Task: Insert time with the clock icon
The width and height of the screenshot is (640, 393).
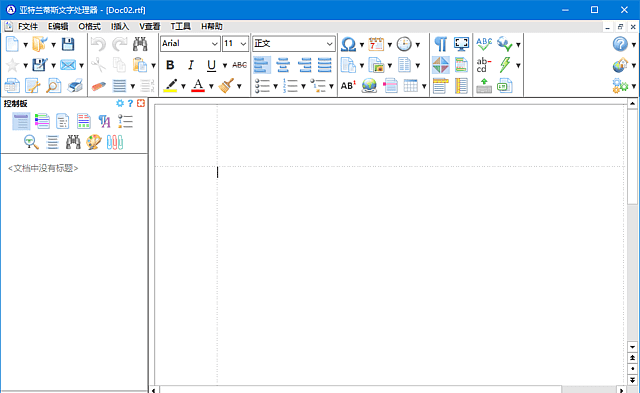Action: point(404,44)
